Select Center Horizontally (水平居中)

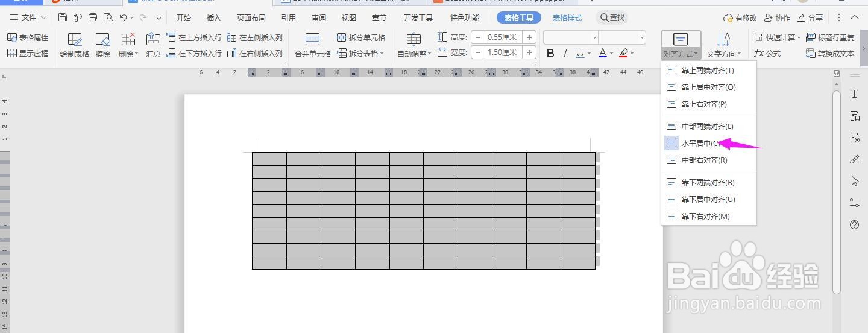tap(708, 143)
